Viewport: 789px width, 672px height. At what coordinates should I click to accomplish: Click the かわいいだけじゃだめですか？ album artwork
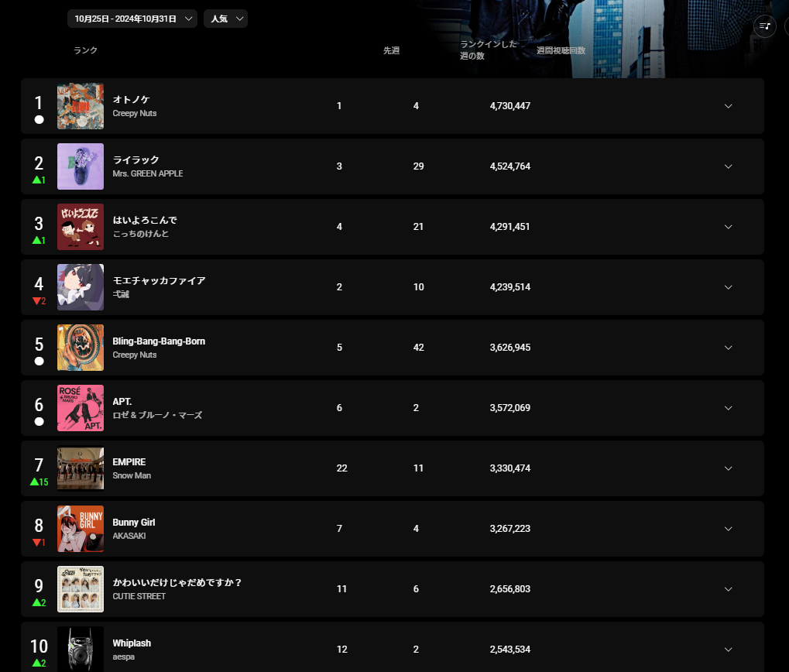tap(81, 589)
